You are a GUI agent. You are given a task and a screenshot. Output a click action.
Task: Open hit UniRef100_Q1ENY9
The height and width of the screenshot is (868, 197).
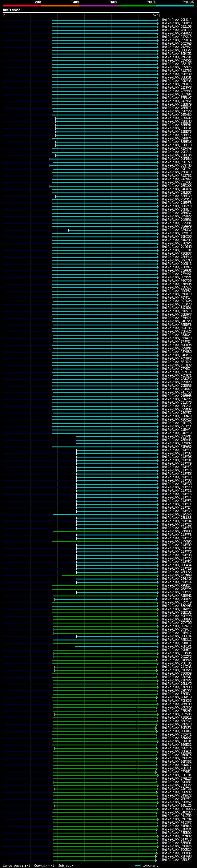click(177, 104)
